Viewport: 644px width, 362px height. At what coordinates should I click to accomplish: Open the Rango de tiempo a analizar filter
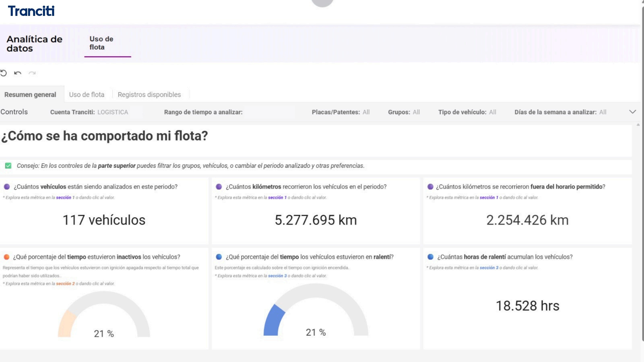point(203,112)
